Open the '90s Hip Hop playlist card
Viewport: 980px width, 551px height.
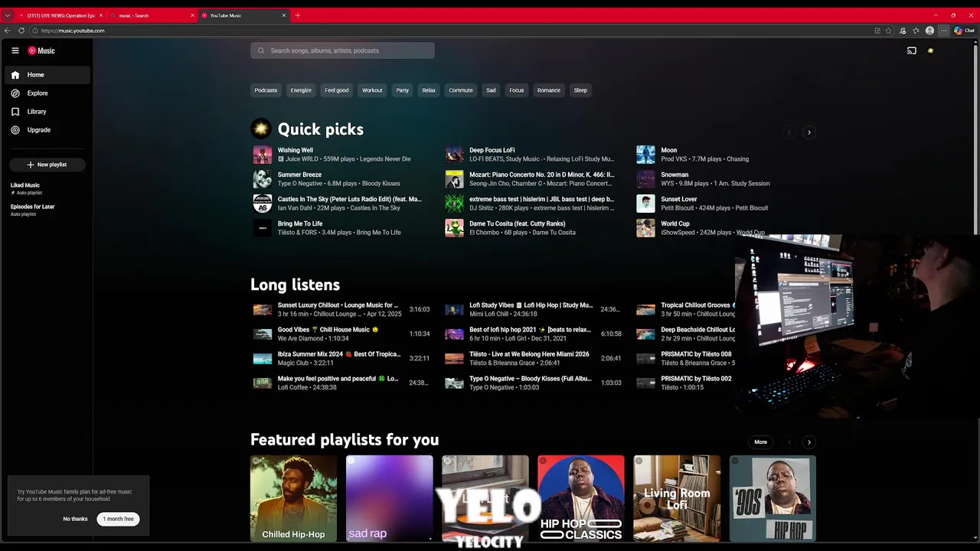(x=773, y=498)
